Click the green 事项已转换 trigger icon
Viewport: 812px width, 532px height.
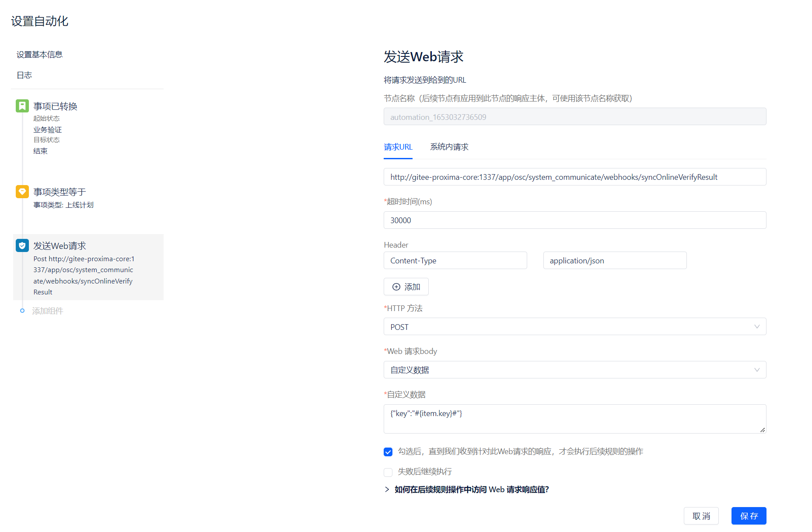coord(22,106)
